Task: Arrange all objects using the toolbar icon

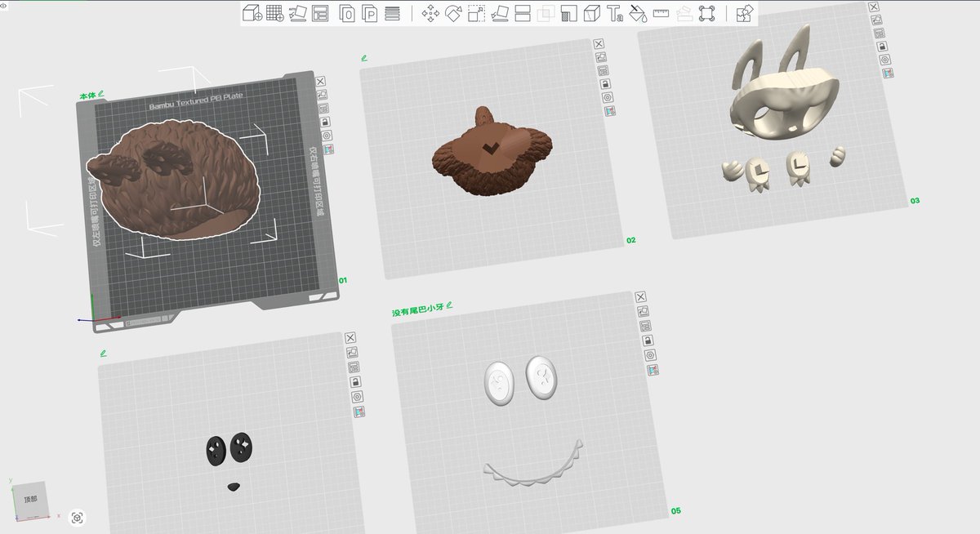Action: tap(320, 13)
